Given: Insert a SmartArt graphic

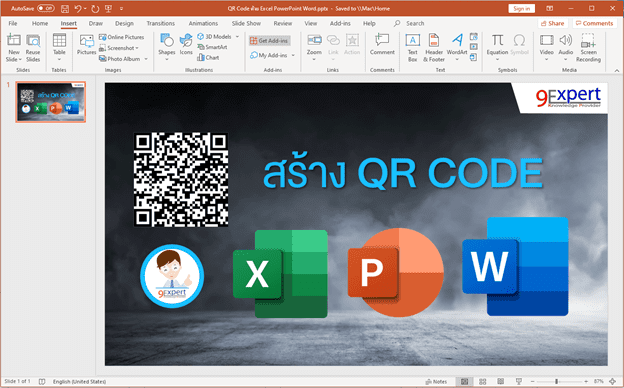Looking at the screenshot, I should point(213,47).
